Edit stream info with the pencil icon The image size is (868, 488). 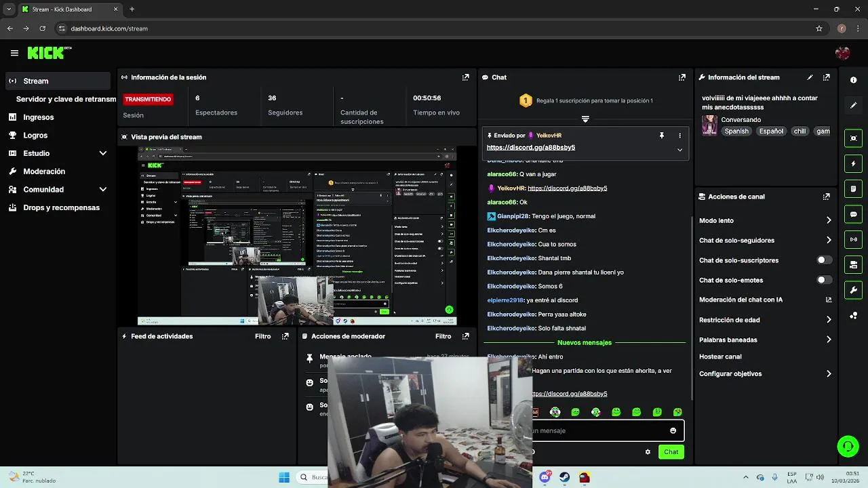(x=810, y=77)
